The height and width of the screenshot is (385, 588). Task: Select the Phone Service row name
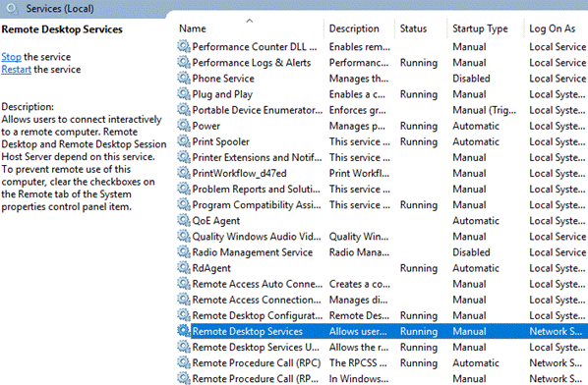[223, 79]
